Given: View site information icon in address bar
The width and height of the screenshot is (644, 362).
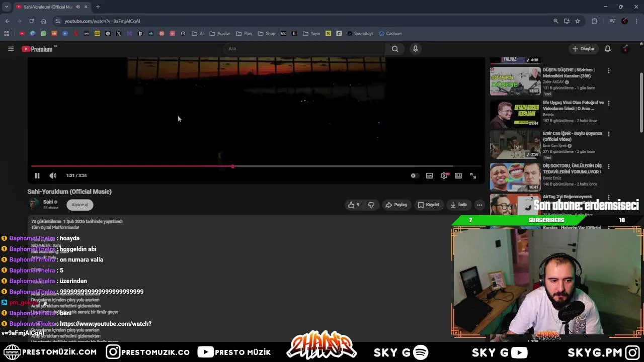Looking at the screenshot, I should click(58, 21).
